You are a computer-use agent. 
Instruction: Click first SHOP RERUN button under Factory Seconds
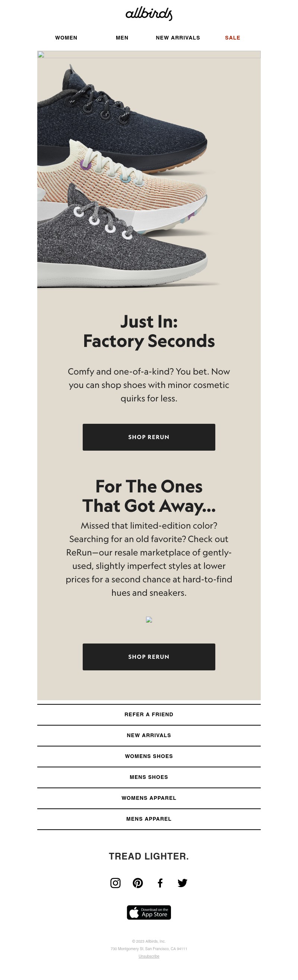tap(149, 437)
